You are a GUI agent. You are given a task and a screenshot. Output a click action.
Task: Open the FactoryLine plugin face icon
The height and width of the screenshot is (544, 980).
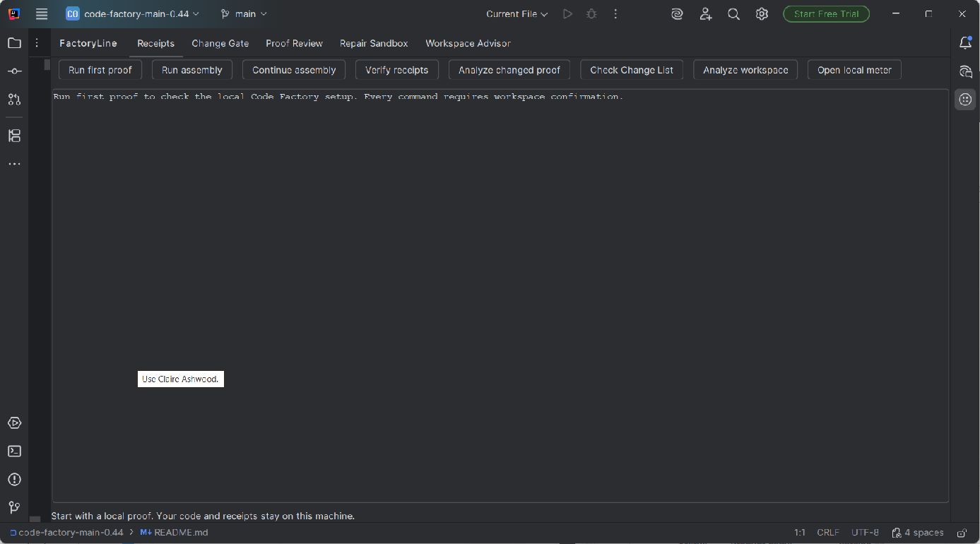pos(966,100)
